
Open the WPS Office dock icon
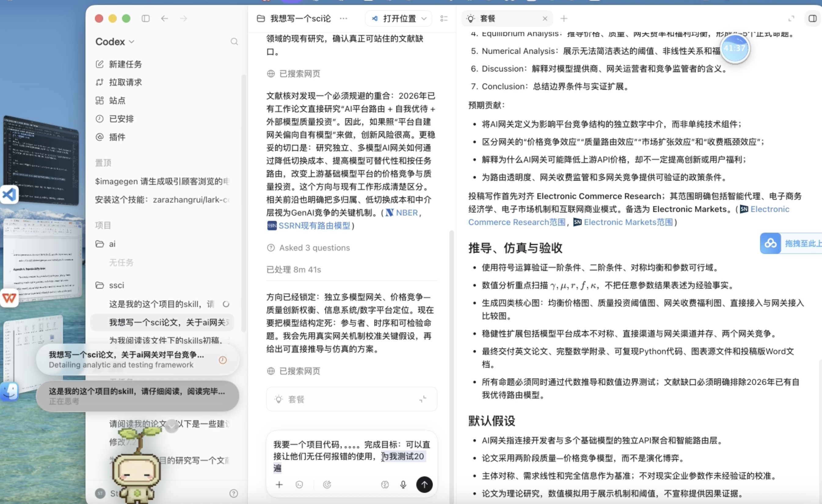9,298
